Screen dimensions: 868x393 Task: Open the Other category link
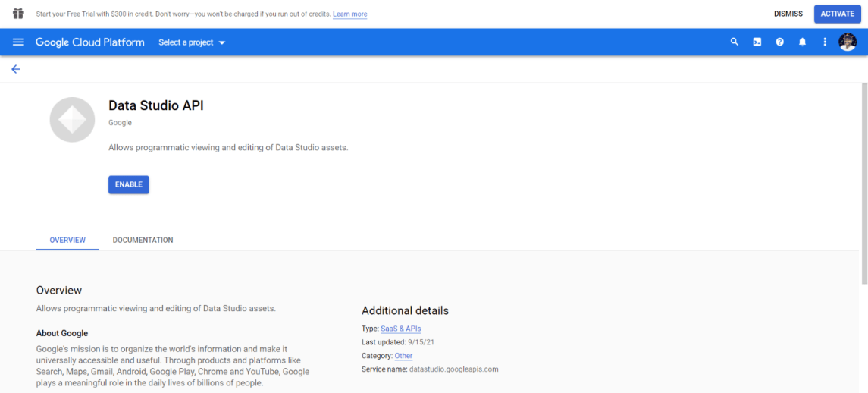pos(403,356)
